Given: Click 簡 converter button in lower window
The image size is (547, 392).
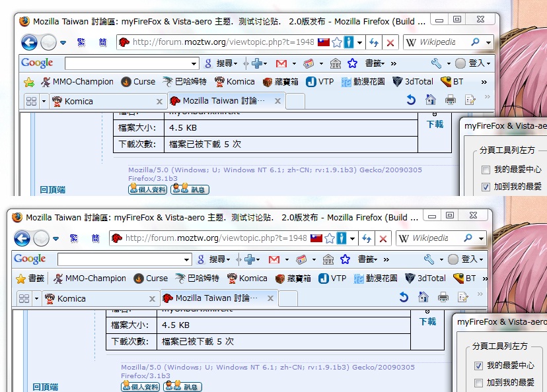Looking at the screenshot, I should point(96,238).
